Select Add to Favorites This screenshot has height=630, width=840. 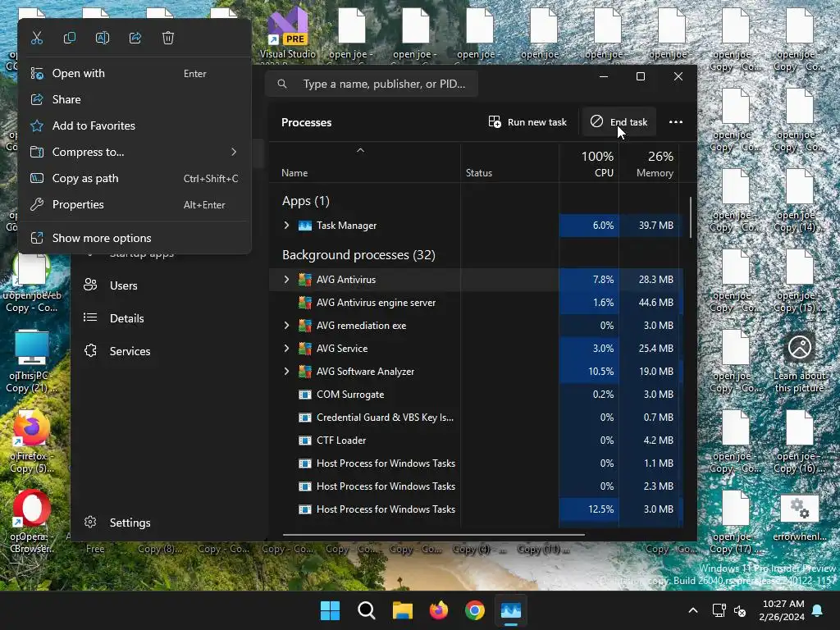click(135, 126)
